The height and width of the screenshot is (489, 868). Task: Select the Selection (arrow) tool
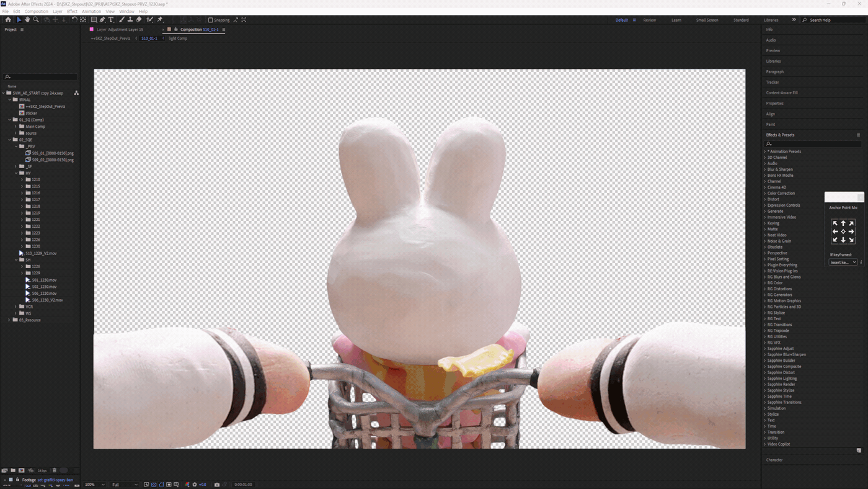[19, 20]
